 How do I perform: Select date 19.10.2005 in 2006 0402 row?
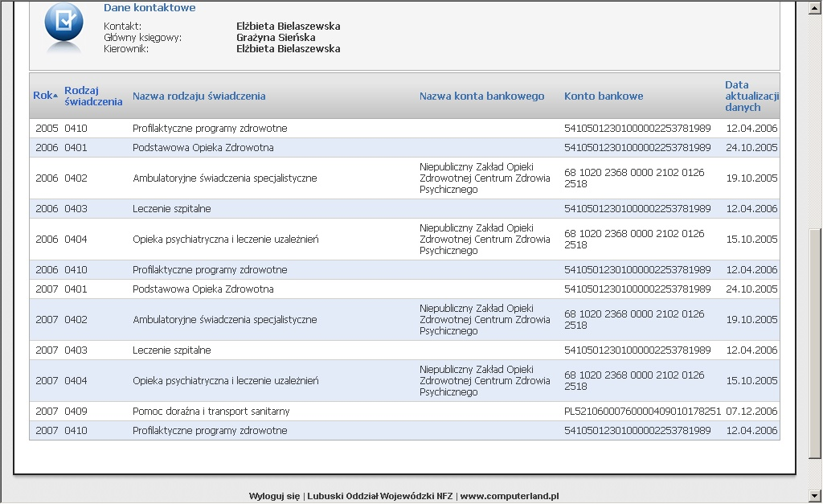(x=751, y=178)
